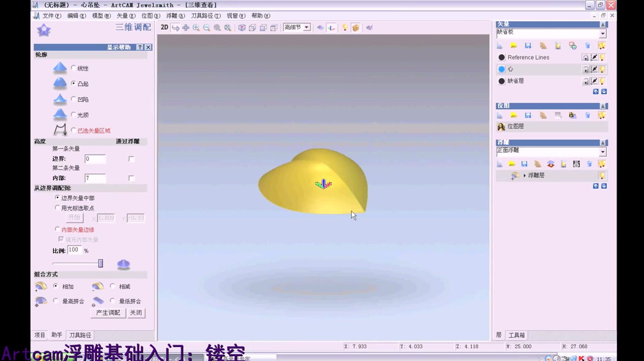This screenshot has width=644, height=361.
Task: Click the 产生调配 button
Action: pyautogui.click(x=108, y=313)
